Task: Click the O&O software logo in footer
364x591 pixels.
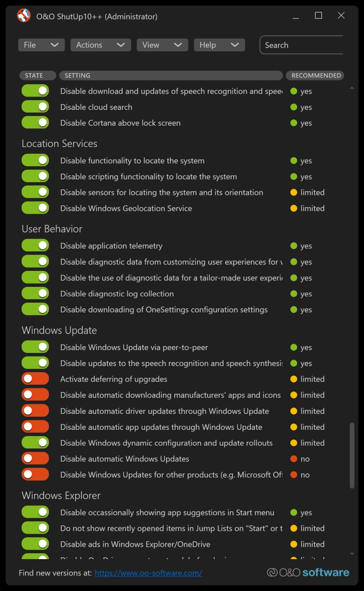Action: (308, 572)
